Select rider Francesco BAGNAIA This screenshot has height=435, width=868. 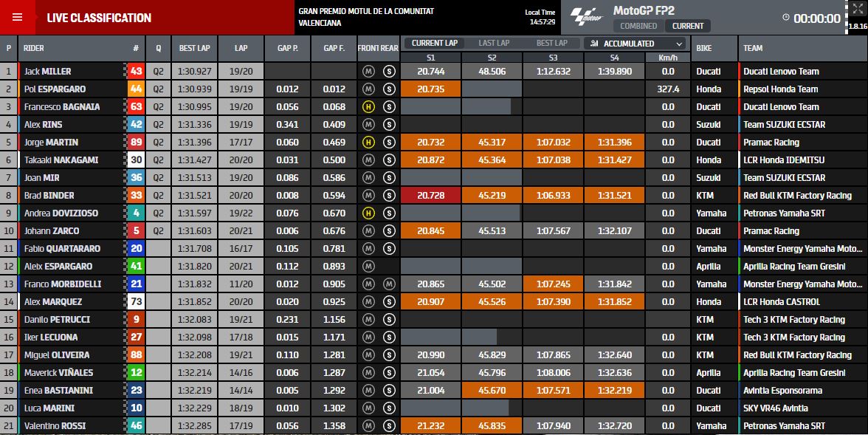click(62, 107)
